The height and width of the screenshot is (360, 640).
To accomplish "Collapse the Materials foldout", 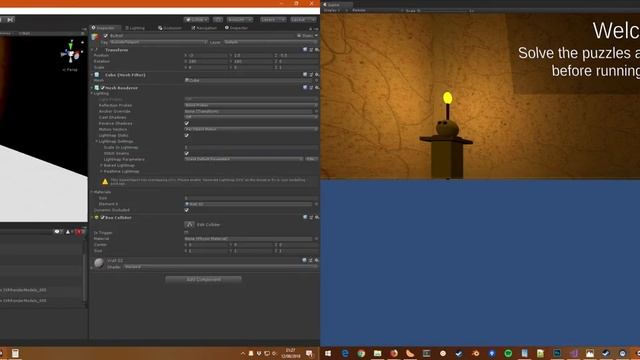I will click(x=92, y=192).
